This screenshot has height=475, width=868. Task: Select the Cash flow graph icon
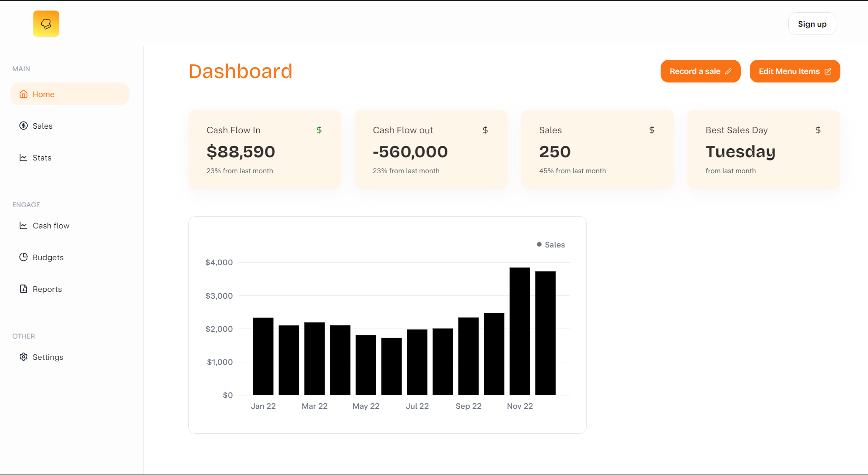[24, 225]
